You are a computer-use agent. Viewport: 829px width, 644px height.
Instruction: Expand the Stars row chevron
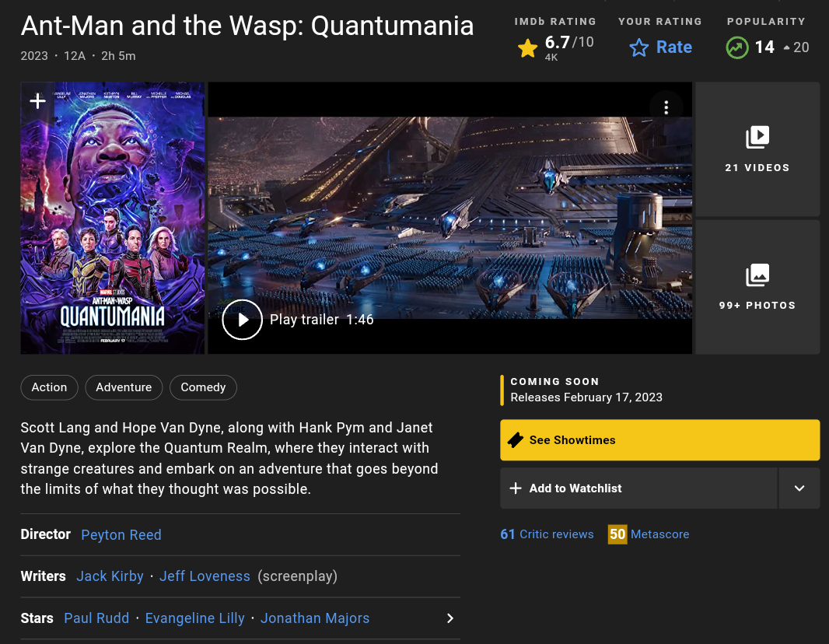449,618
